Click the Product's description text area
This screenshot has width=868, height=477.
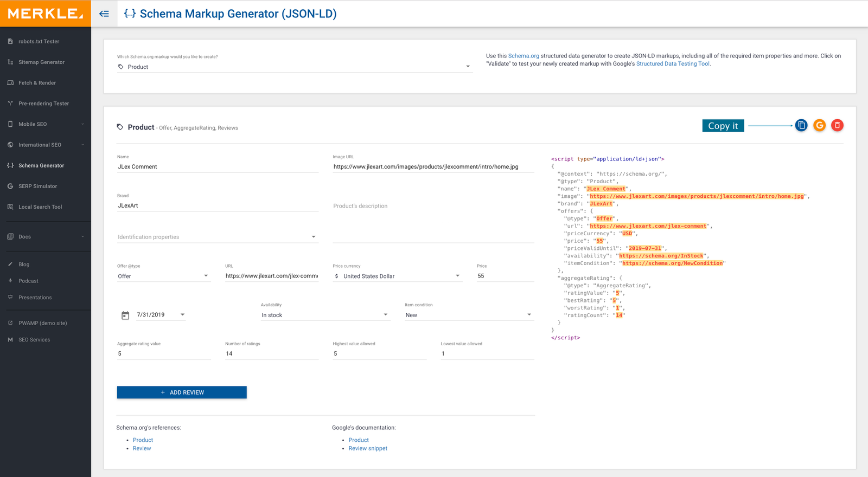[433, 221]
